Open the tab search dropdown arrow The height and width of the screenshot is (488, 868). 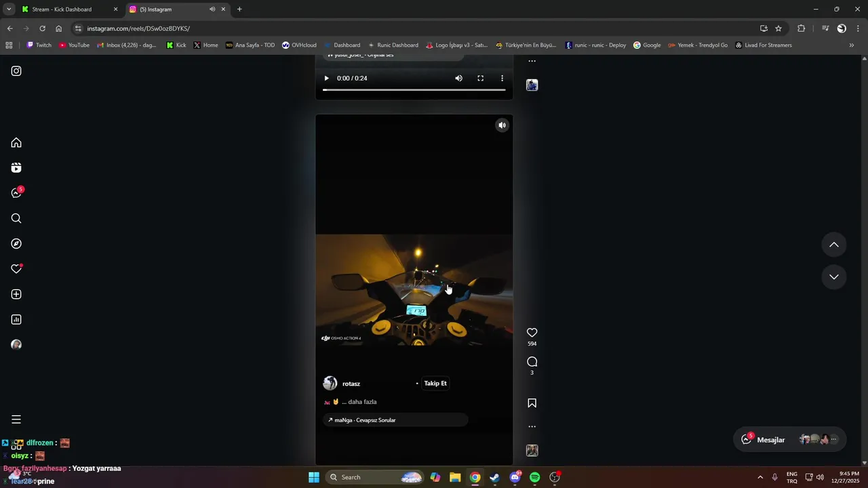[x=8, y=9]
